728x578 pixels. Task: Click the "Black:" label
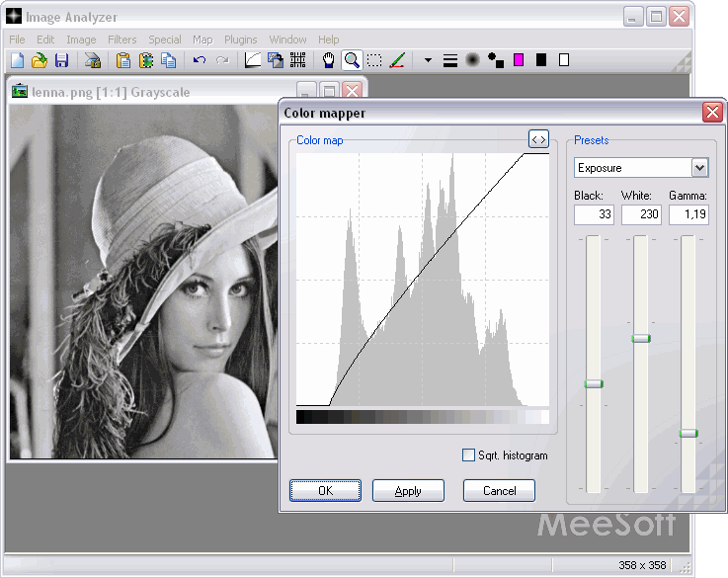589,196
